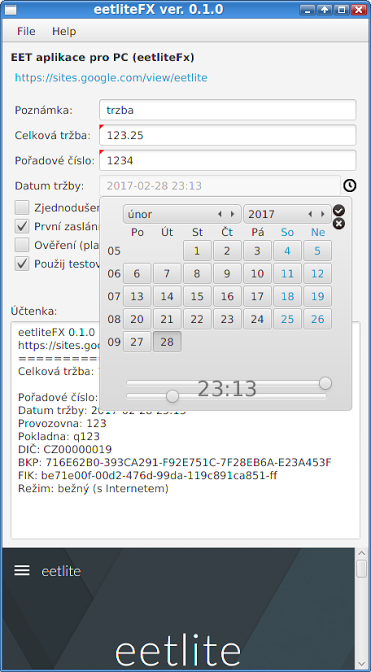Viewport: 371px width, 672px height.
Task: Select day 7 in the calendar
Action: click(x=167, y=273)
